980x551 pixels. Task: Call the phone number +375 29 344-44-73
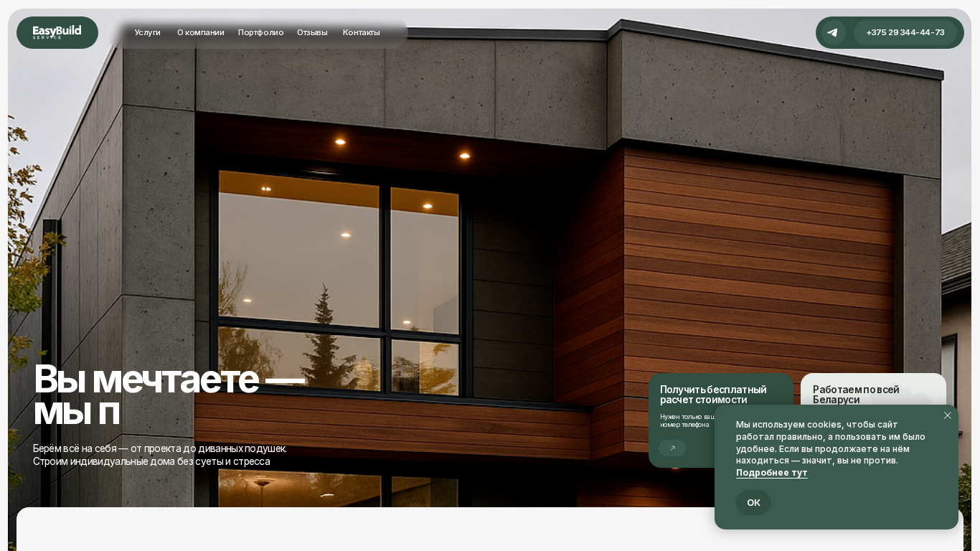click(905, 32)
